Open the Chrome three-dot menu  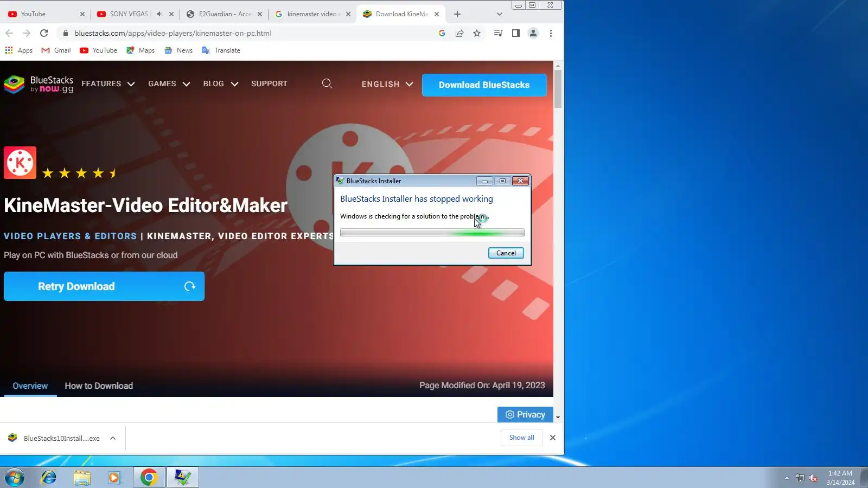(551, 33)
